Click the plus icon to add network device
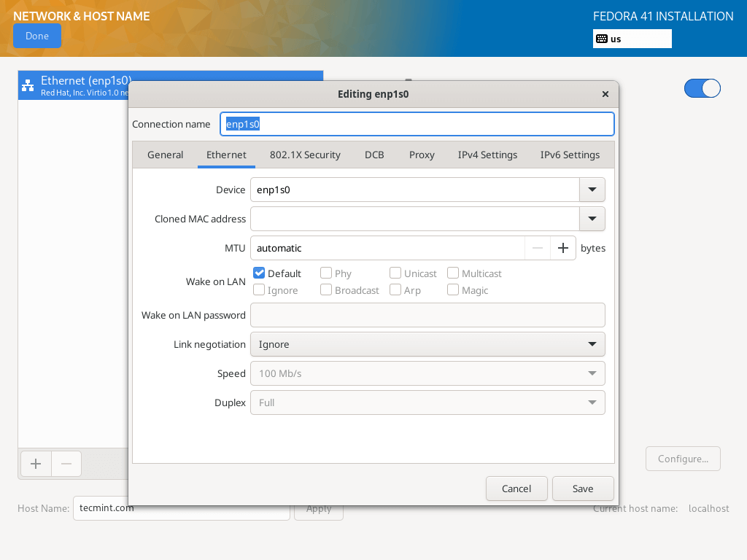This screenshot has width=747, height=560. [36, 464]
